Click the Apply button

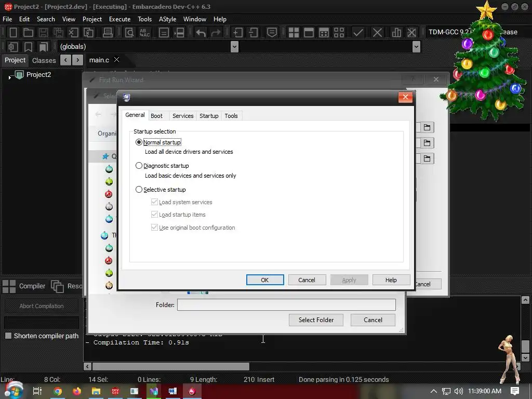pyautogui.click(x=349, y=280)
